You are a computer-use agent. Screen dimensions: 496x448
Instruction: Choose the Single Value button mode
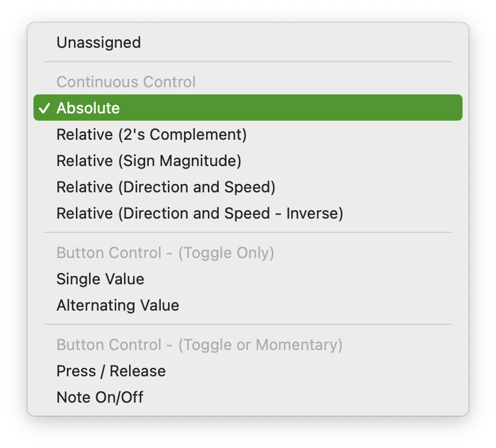[247, 279]
